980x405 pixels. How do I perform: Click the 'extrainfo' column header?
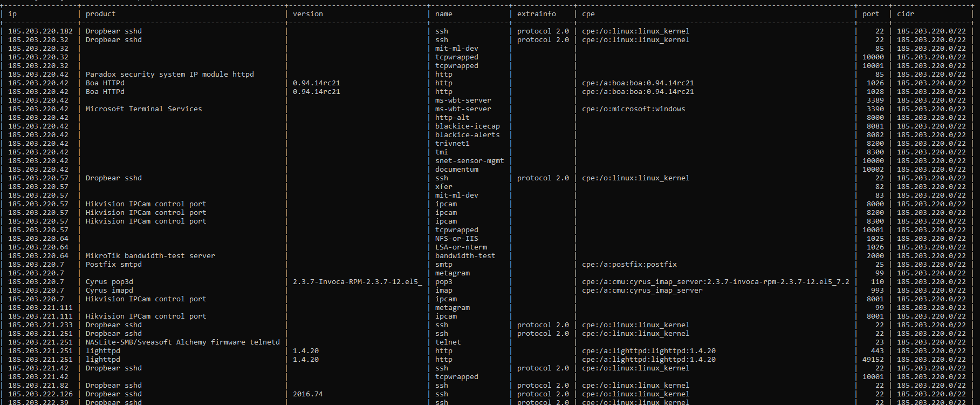click(536, 14)
